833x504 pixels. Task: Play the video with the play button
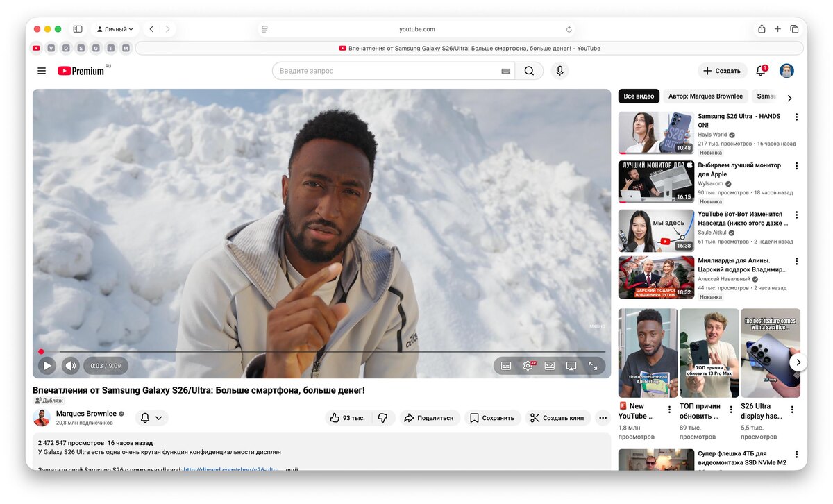point(47,365)
